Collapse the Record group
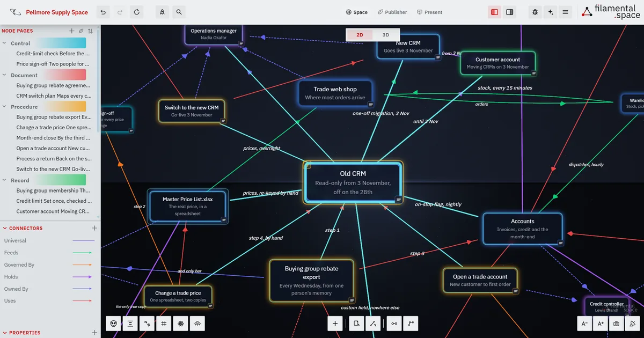644x338 pixels. (5, 181)
